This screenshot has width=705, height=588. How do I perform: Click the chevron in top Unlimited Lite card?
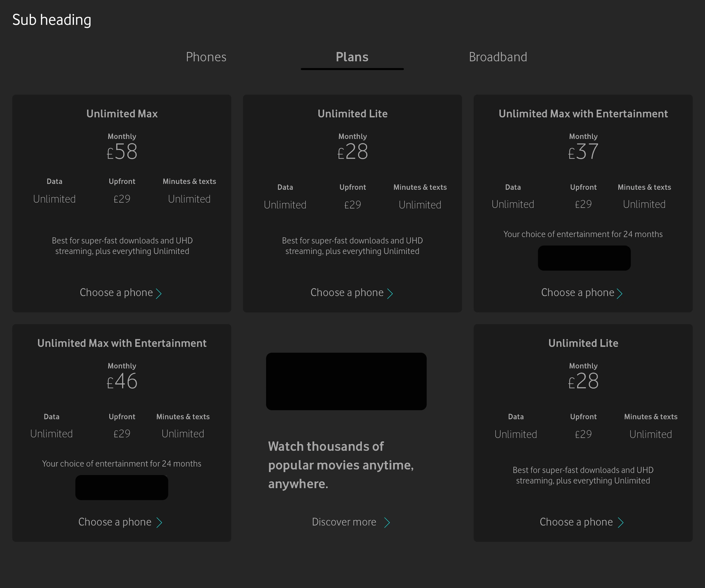pyautogui.click(x=390, y=293)
